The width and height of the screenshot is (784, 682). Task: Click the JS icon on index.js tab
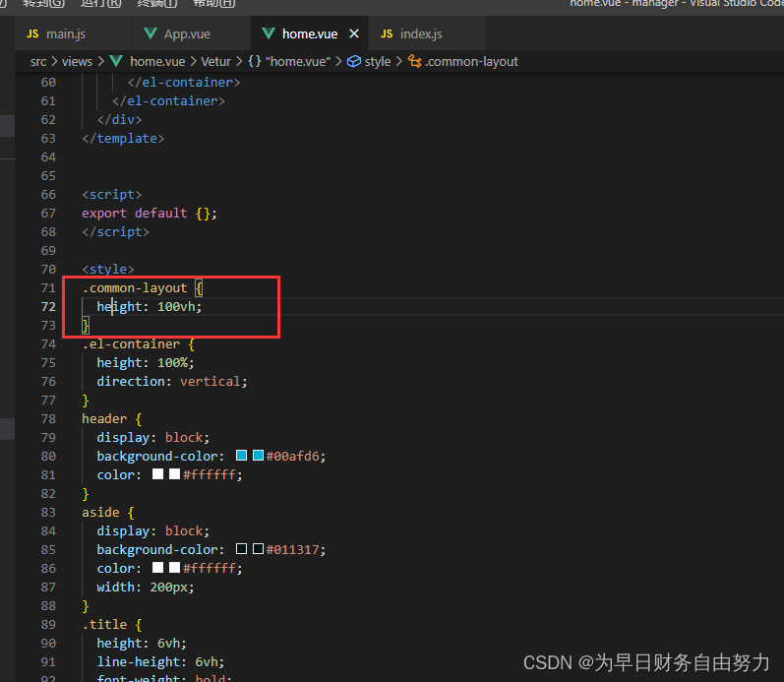pyautogui.click(x=387, y=34)
